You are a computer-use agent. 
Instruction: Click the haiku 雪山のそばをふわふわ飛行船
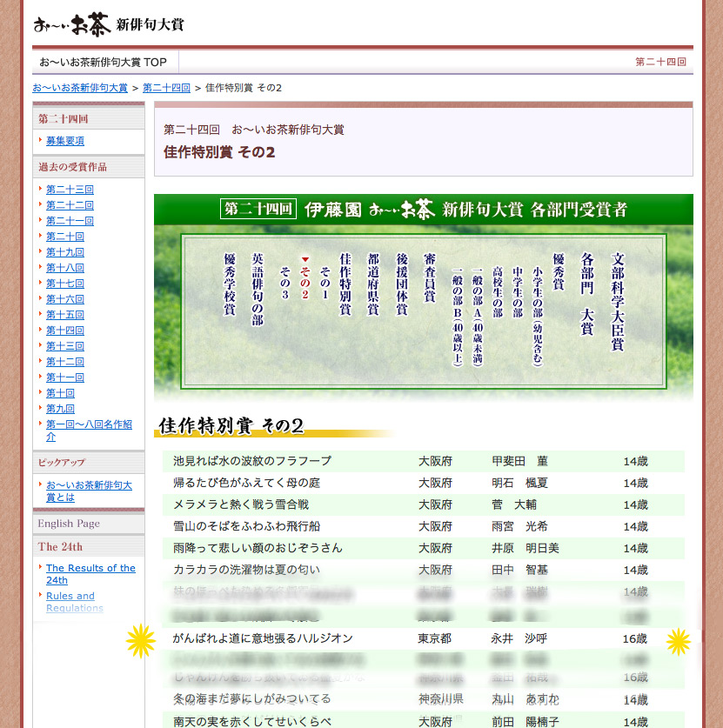coord(246,526)
